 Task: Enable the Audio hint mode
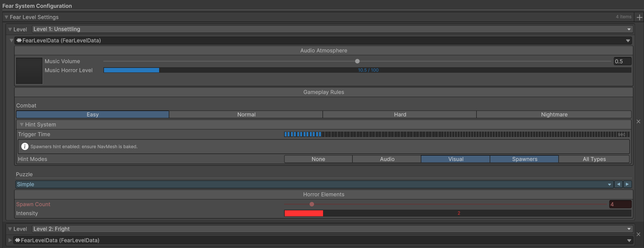pyautogui.click(x=387, y=159)
